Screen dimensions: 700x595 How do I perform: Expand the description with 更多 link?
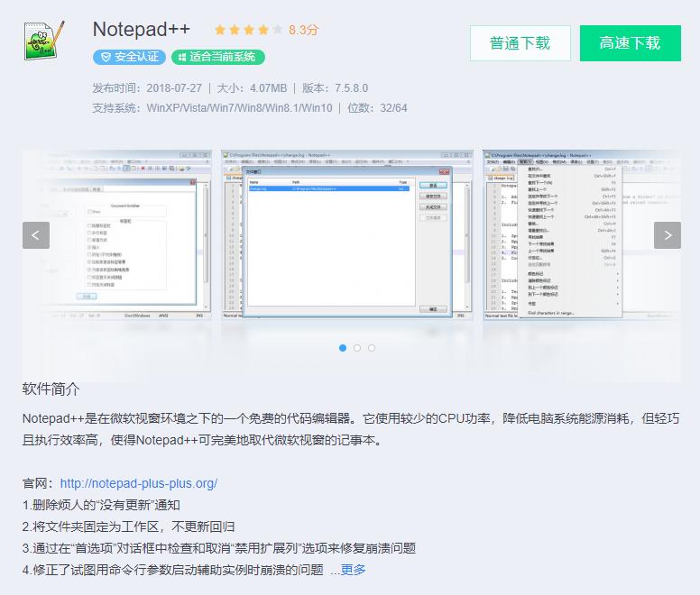(353, 570)
